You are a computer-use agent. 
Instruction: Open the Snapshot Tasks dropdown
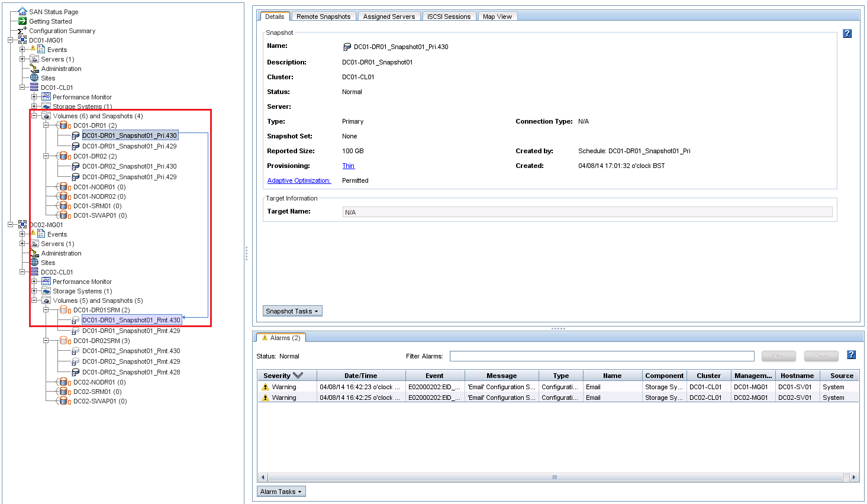(x=292, y=311)
